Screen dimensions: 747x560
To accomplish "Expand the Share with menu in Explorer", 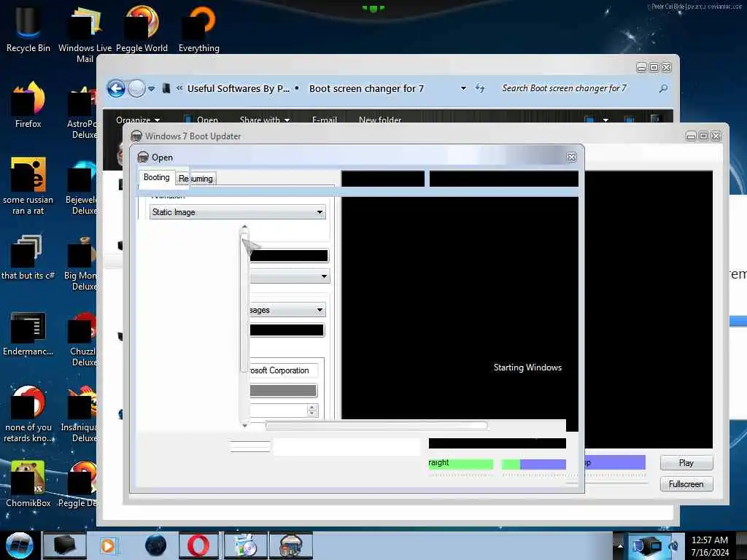I will click(x=265, y=120).
